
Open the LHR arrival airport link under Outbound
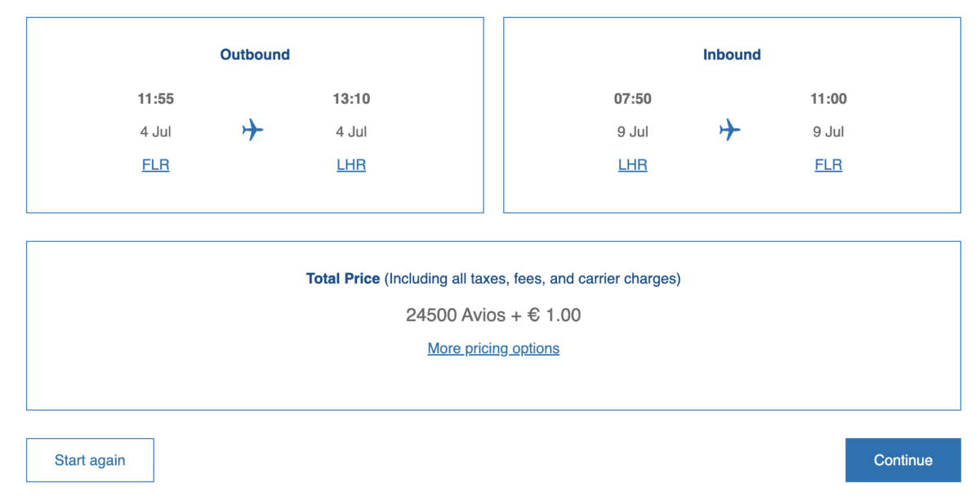click(x=351, y=165)
